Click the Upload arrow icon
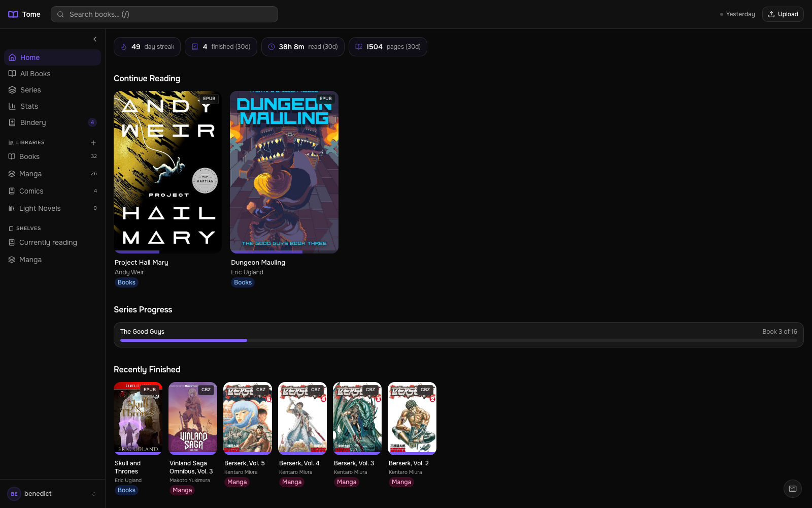 coord(771,14)
